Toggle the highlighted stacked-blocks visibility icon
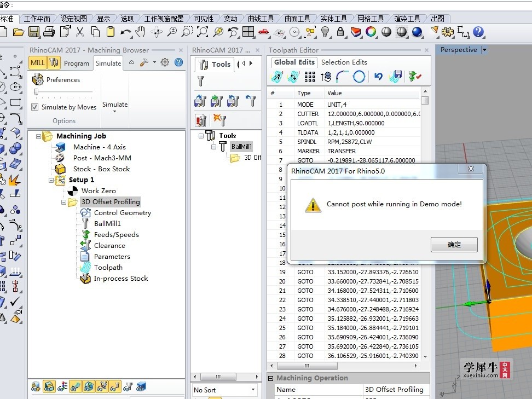The height and width of the screenshot is (399, 532). point(49,386)
